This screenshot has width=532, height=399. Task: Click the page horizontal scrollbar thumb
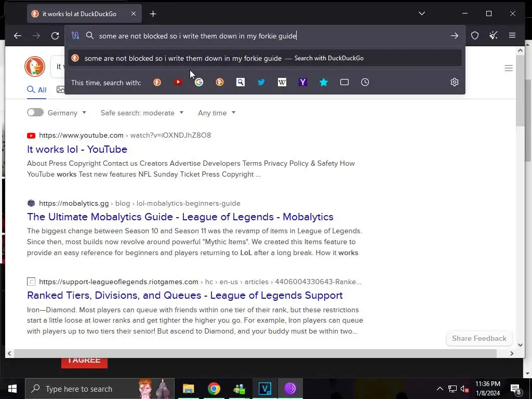coord(255,353)
